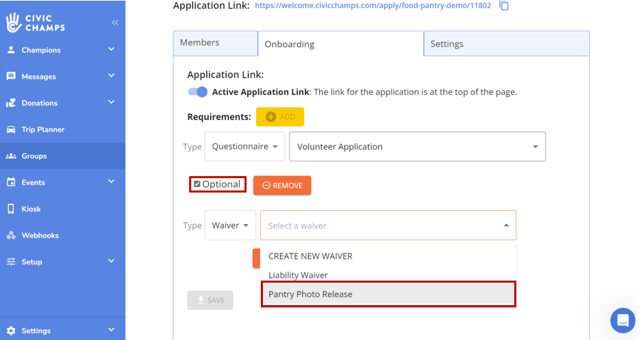
Task: Switch to the Members tab
Action: point(214,43)
